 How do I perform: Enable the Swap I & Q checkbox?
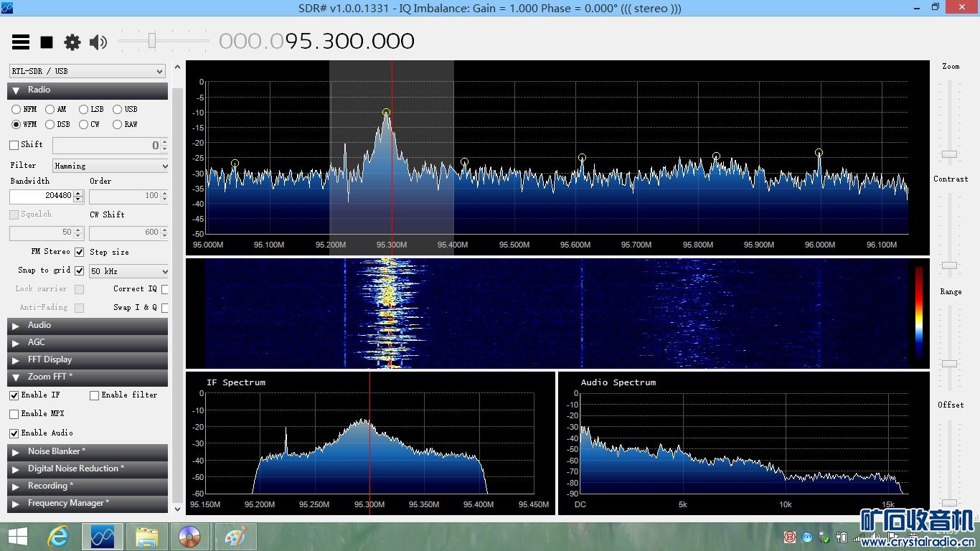coord(165,308)
